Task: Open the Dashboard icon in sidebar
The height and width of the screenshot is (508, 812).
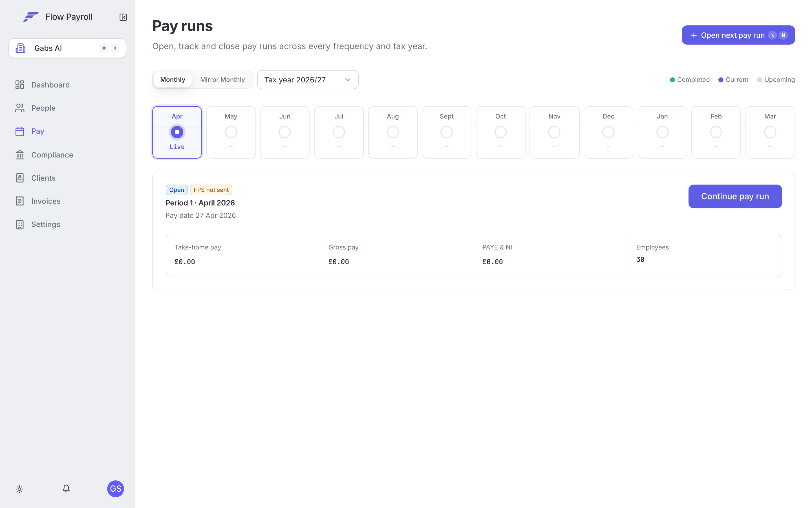Action: pos(20,85)
